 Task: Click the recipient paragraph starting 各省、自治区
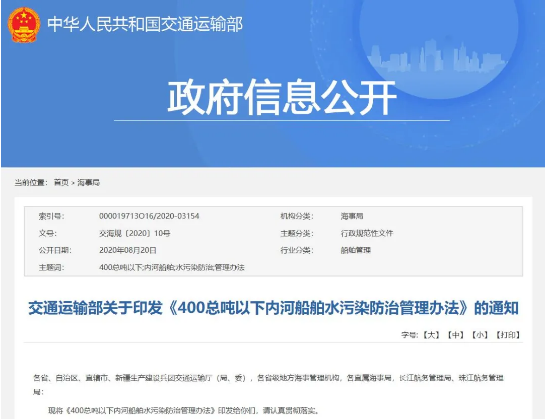coord(268,385)
